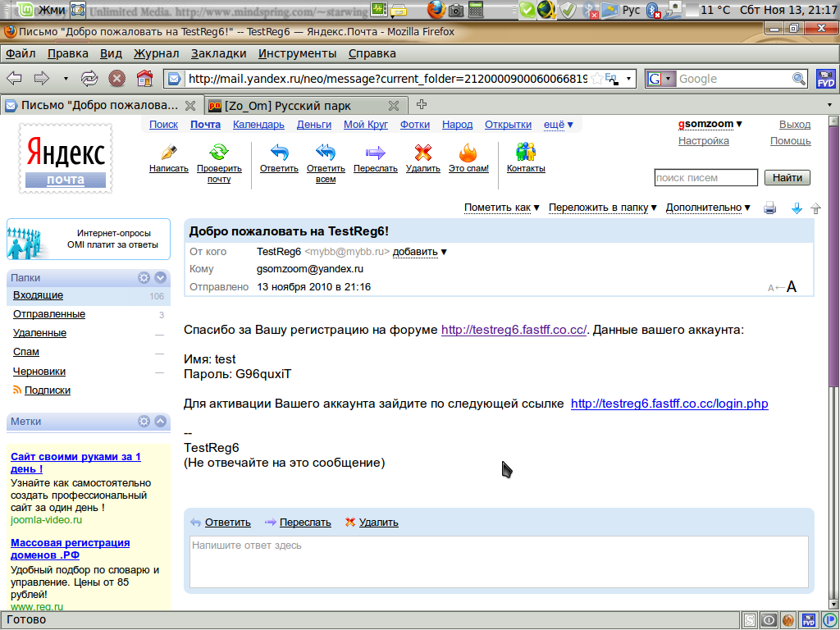Collapse the Метки labels section
Viewport: 840px width, 630px height.
[160, 421]
